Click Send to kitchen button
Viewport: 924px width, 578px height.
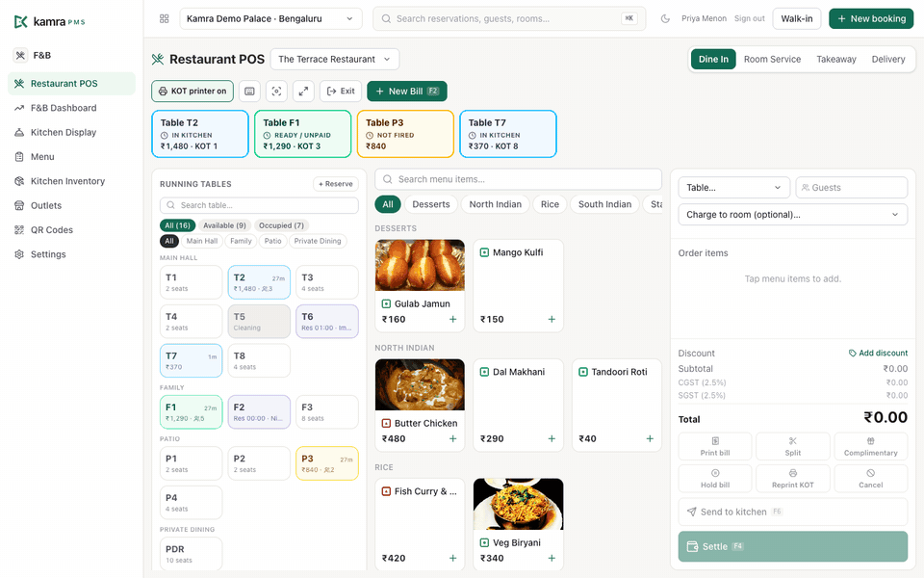793,512
